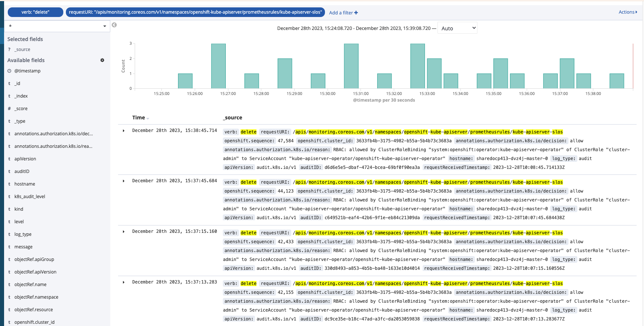Click openshift.sequence value 42,155
Screen dimensions: 644x326
285,292
